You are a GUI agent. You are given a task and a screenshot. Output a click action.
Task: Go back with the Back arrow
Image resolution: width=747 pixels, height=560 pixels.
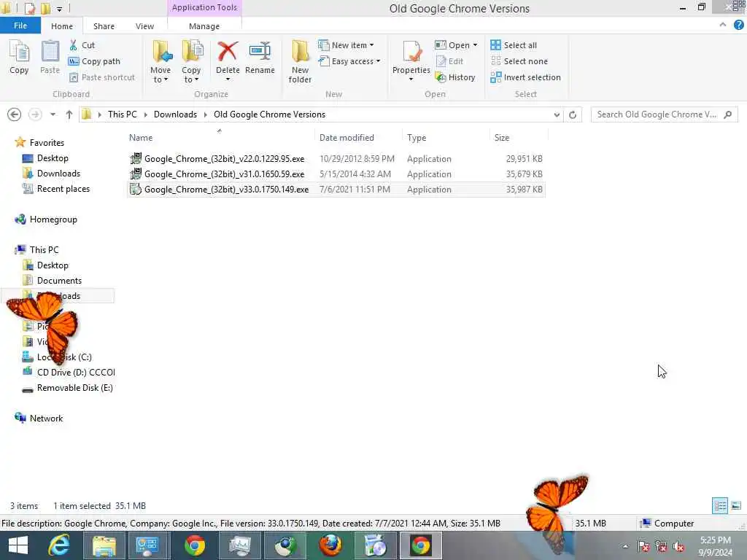point(15,114)
